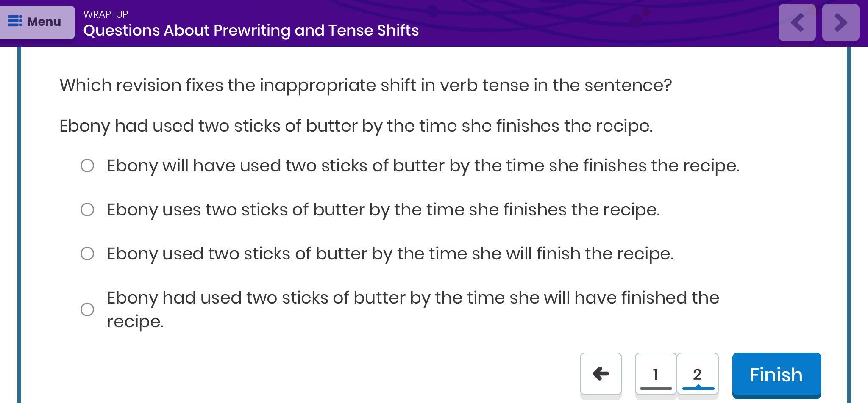Screen dimensions: 868x403
Task: Select 'Ebony will have used' answer option
Action: click(x=87, y=166)
